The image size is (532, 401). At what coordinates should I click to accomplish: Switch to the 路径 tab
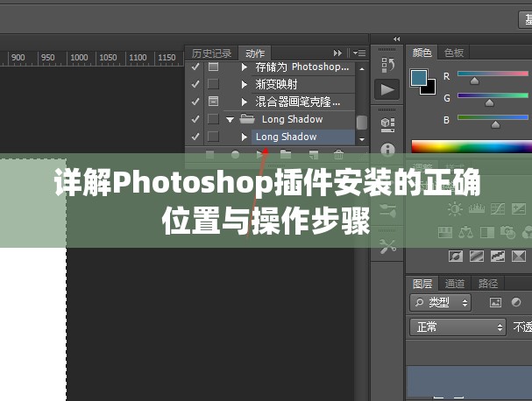point(488,284)
